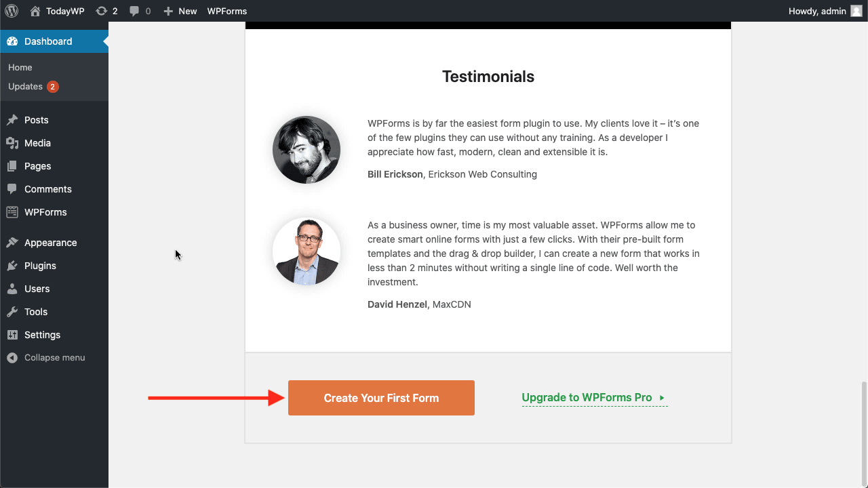Click the Users person icon

[x=12, y=289]
